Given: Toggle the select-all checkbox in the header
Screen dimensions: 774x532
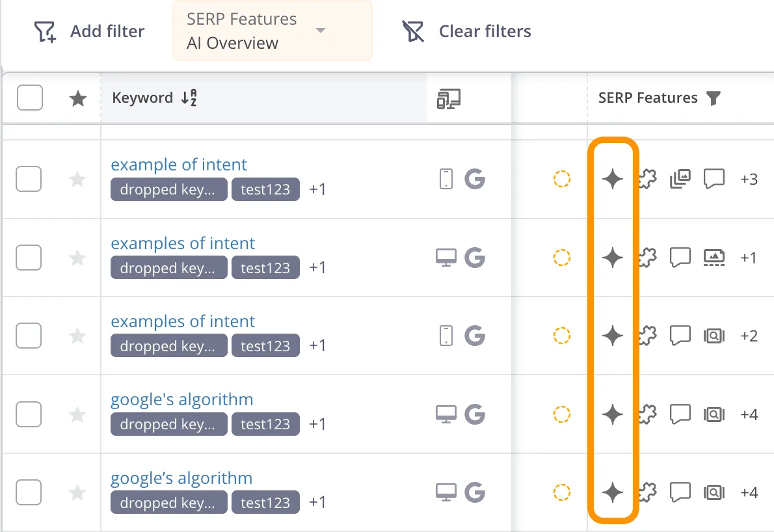Looking at the screenshot, I should click(30, 98).
